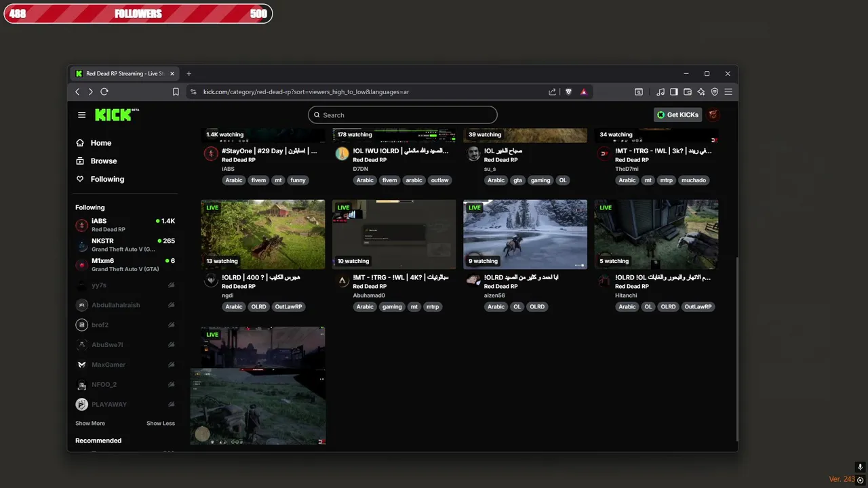Click the page vertical scrollbar
868x488 pixels.
[x=736, y=349]
